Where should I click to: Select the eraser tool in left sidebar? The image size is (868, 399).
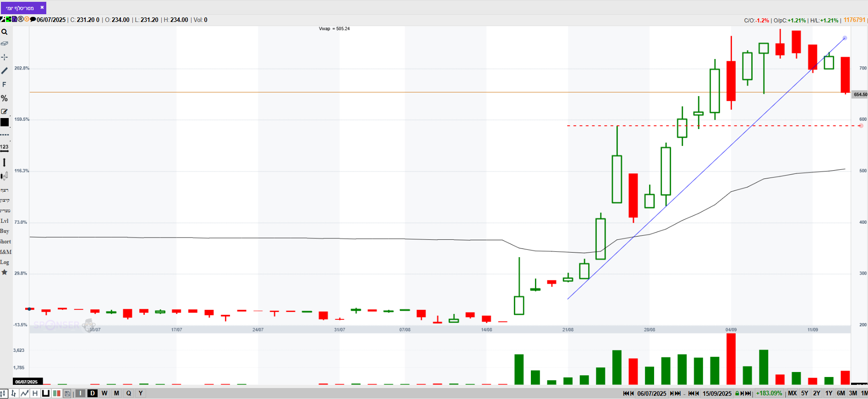[x=4, y=44]
